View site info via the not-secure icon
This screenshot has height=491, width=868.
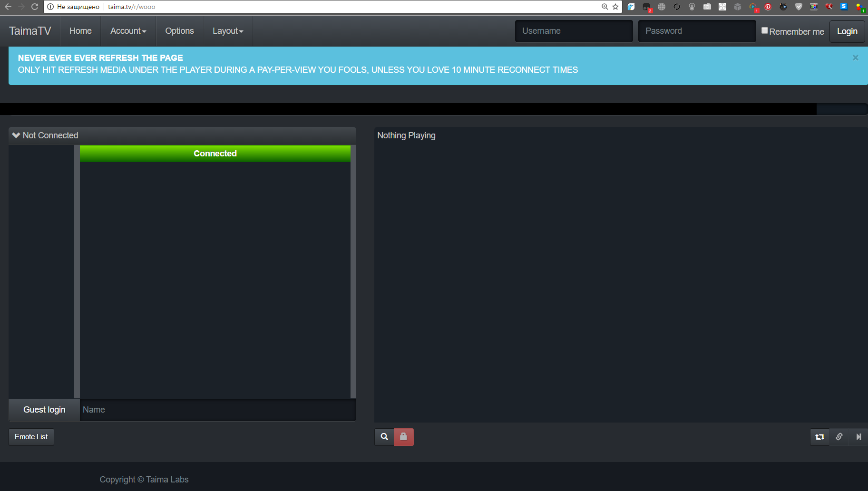click(50, 7)
